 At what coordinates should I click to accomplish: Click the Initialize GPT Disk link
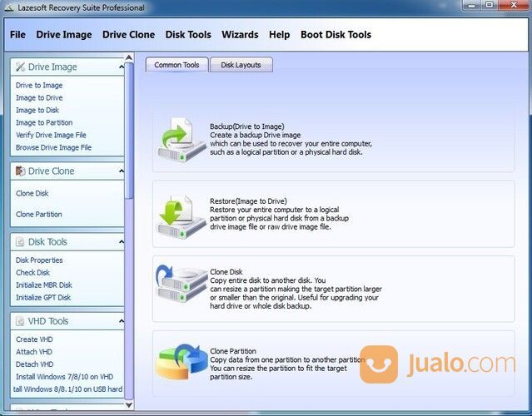click(43, 297)
